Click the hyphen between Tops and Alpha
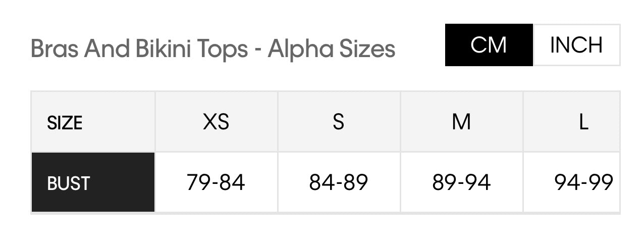Image resolution: width=644 pixels, height=239 pixels. 258,50
